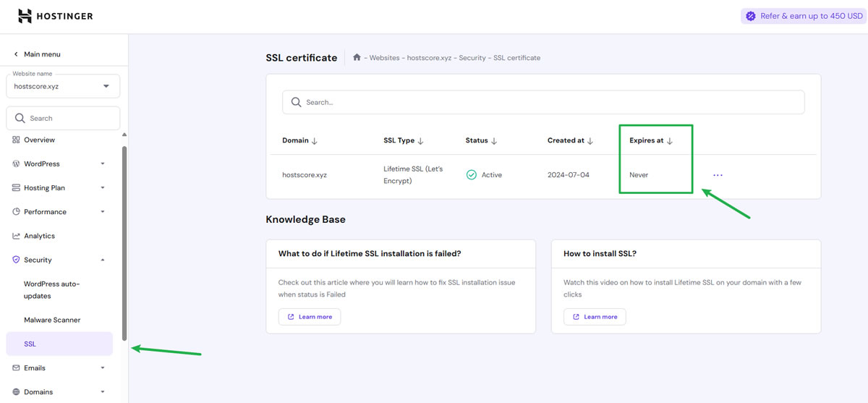
Task: Click the WordPress logo icon in sidebar
Action: 16,164
